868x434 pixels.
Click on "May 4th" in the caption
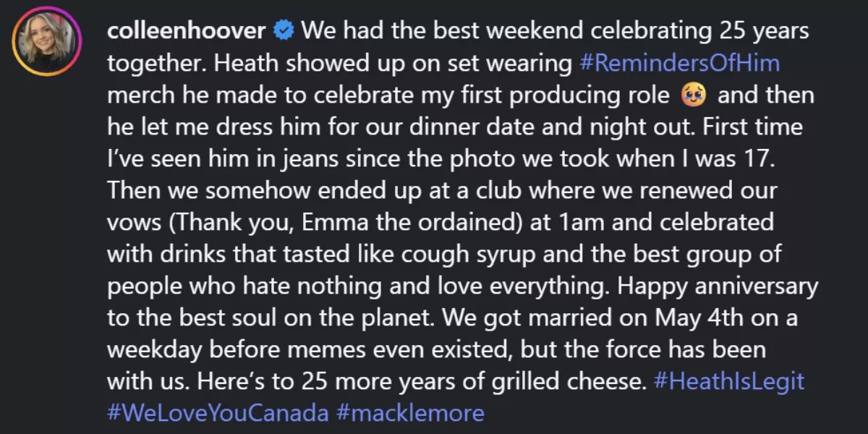point(689,318)
